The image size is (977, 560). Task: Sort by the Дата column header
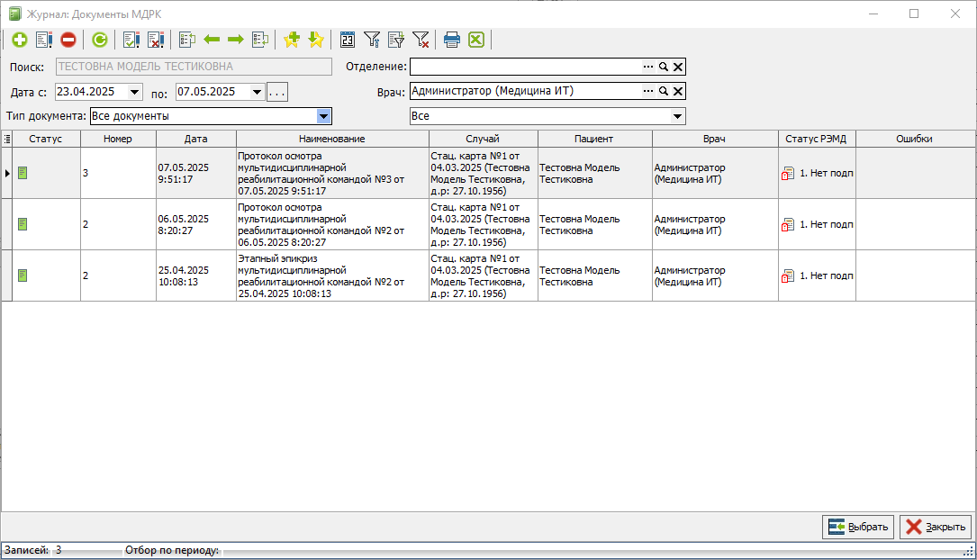tap(195, 139)
